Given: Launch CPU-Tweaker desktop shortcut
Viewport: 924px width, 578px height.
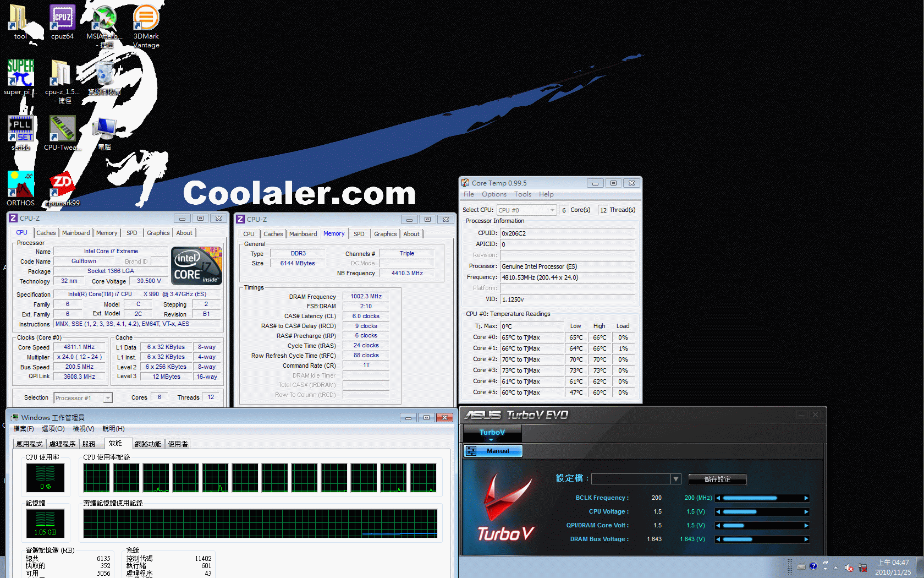Looking at the screenshot, I should 62,133.
